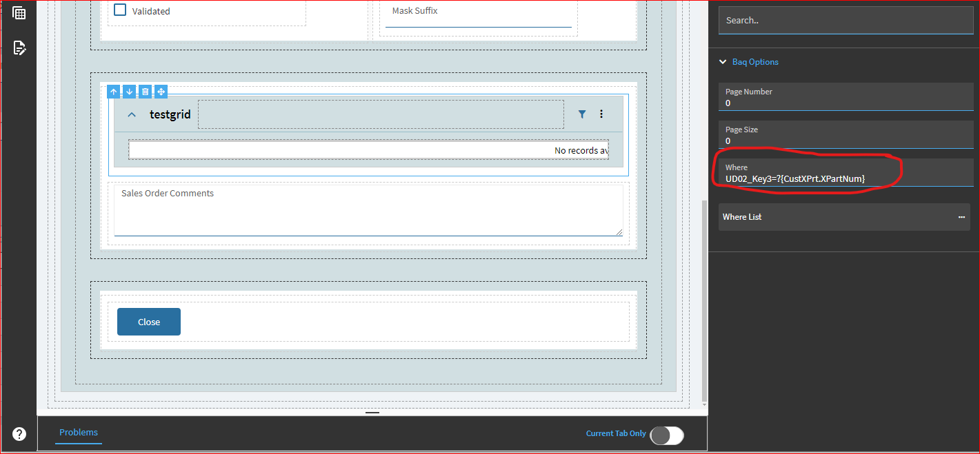Focus the properties Search field

click(x=846, y=21)
